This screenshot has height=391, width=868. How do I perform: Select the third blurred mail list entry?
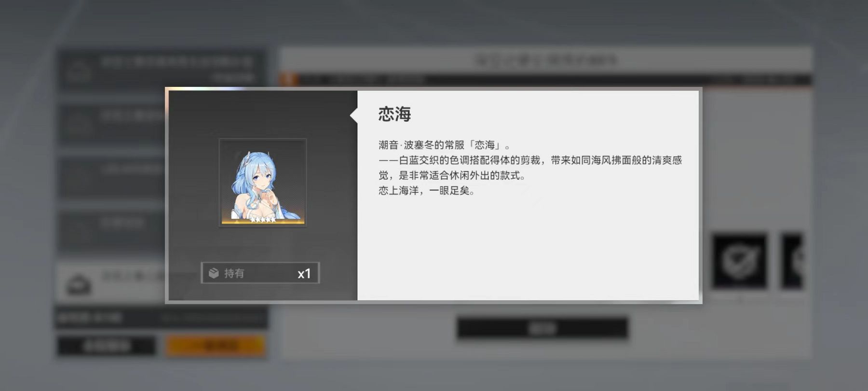112,176
